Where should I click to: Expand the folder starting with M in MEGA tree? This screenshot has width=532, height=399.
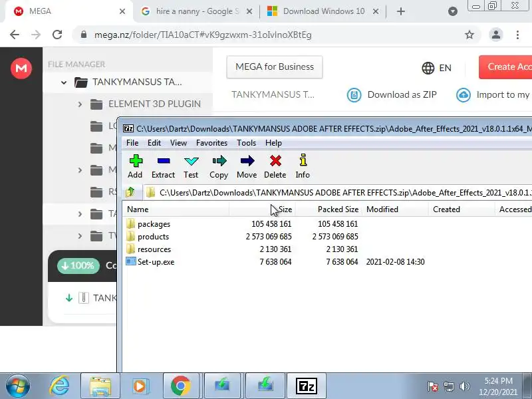pos(80,170)
